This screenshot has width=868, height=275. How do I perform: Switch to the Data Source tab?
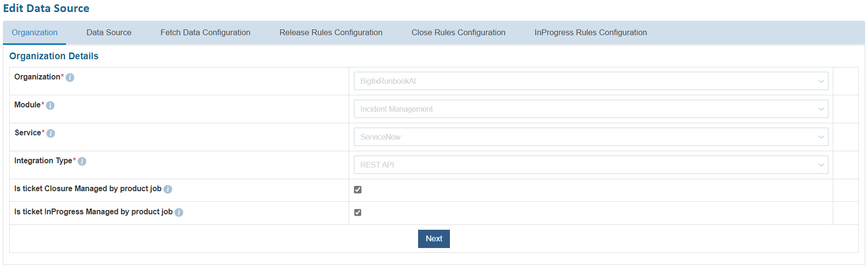tap(109, 33)
